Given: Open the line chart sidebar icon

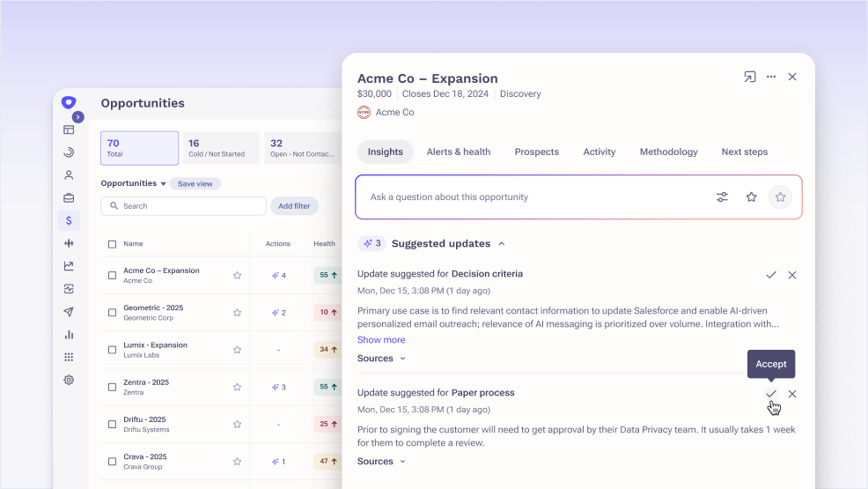Looking at the screenshot, I should click(x=69, y=266).
